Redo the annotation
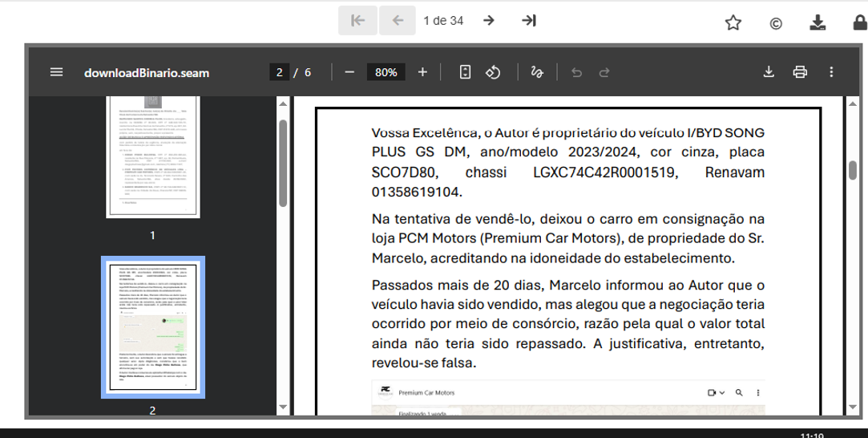Viewport: 868px width, 438px height. click(604, 72)
